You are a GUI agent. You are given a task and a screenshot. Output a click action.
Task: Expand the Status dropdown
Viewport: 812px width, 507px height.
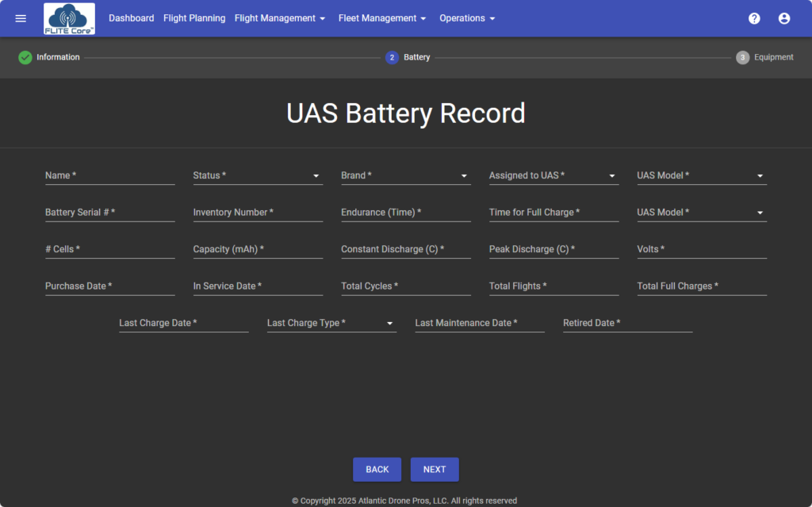[258, 175]
